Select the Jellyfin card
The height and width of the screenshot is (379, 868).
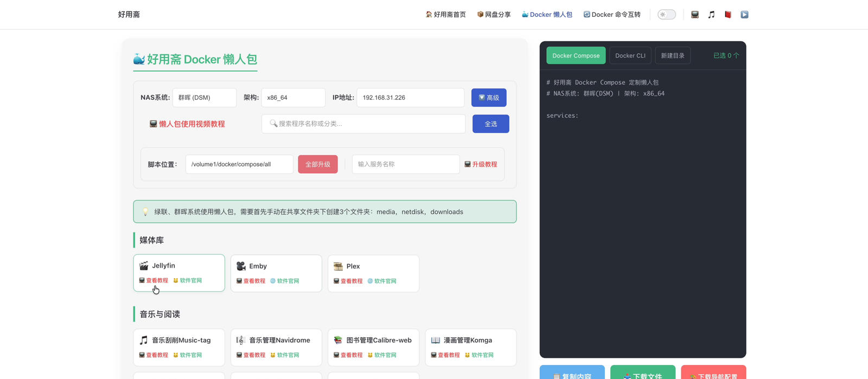coord(179,273)
